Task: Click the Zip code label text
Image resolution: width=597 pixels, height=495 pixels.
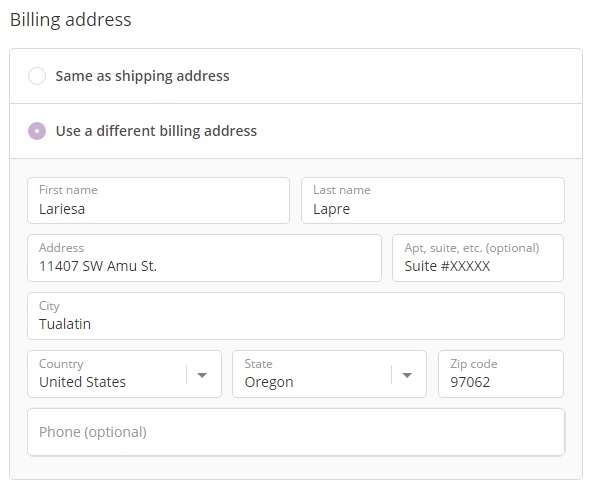Action: point(474,364)
